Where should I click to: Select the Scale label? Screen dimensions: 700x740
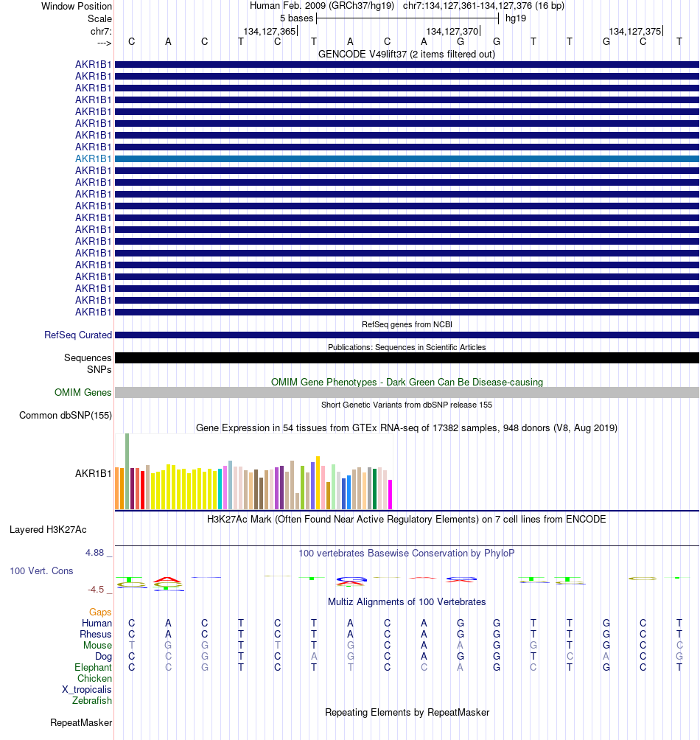click(99, 19)
